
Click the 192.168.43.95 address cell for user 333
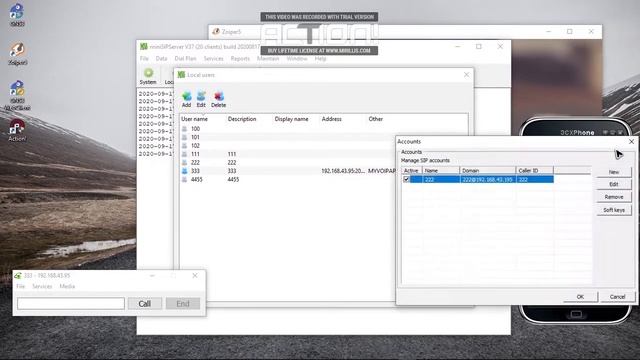tap(343, 171)
